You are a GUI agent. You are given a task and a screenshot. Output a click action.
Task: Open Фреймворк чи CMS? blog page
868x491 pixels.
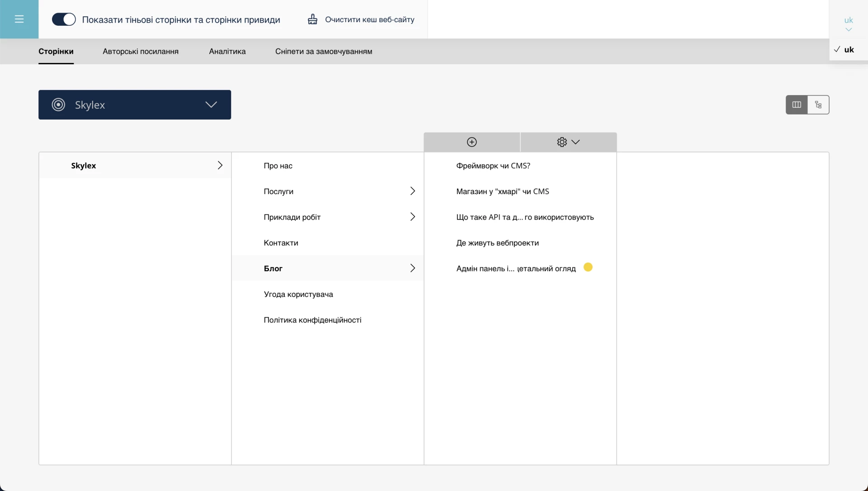[x=493, y=166]
